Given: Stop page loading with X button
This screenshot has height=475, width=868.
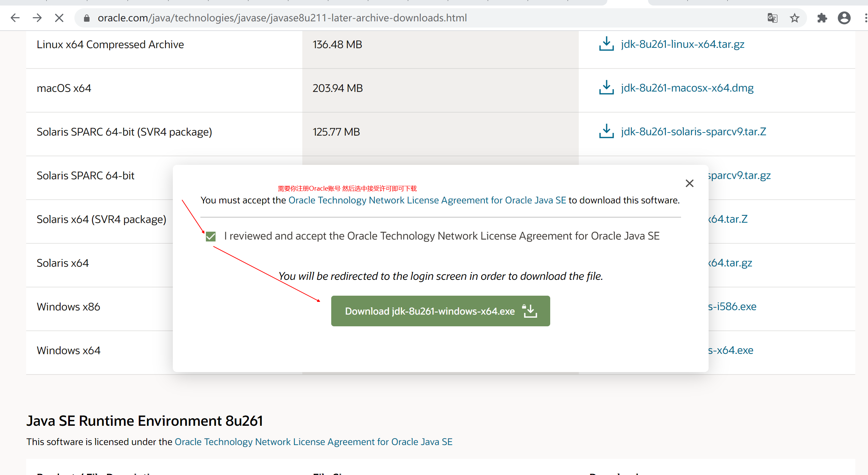Looking at the screenshot, I should [59, 18].
